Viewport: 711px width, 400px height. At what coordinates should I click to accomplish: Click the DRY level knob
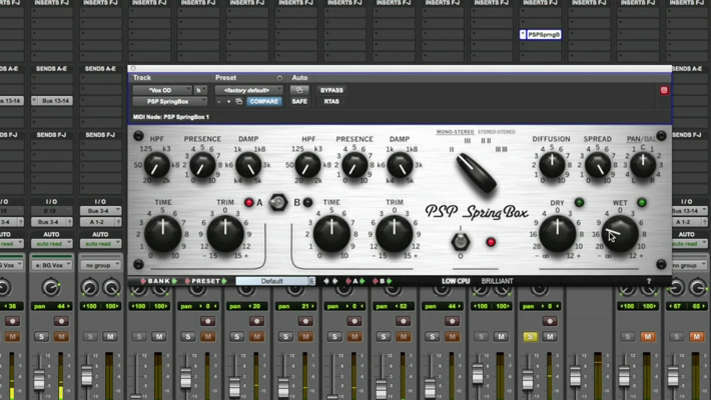click(557, 234)
